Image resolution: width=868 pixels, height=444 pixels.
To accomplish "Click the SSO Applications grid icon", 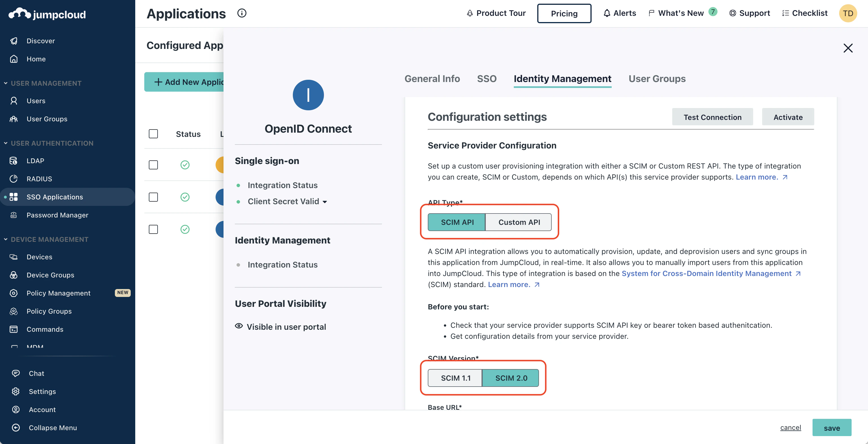I will click(x=14, y=197).
